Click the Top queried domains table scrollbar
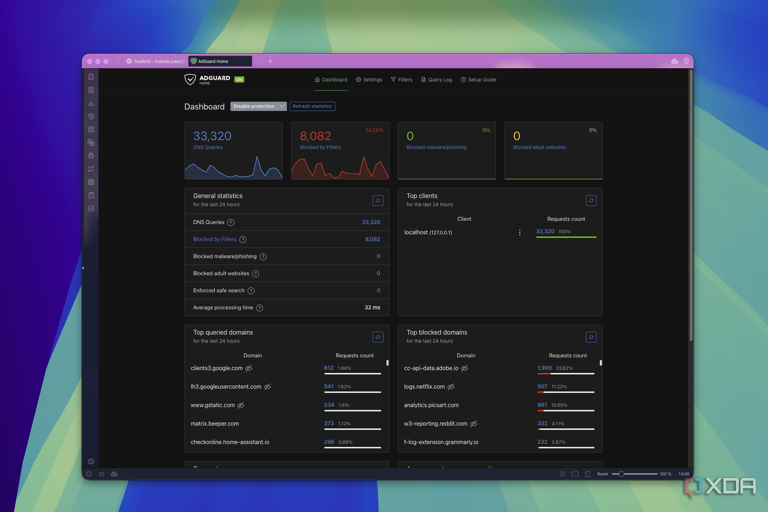The image size is (768, 512). pos(387,363)
